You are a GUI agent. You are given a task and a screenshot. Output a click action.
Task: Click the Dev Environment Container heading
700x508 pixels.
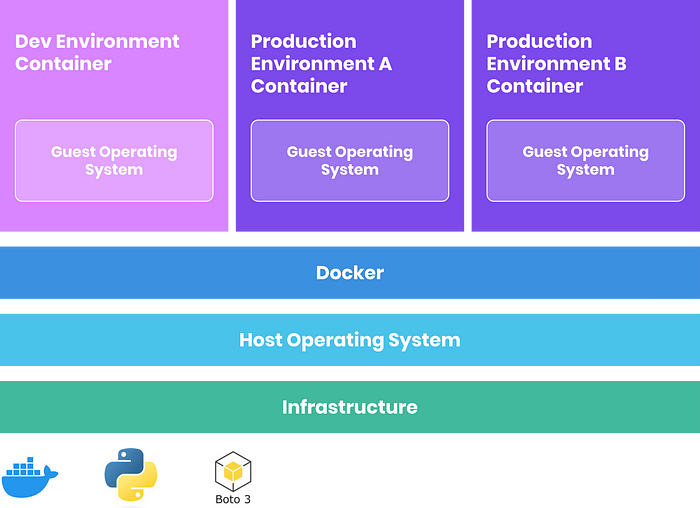(97, 52)
